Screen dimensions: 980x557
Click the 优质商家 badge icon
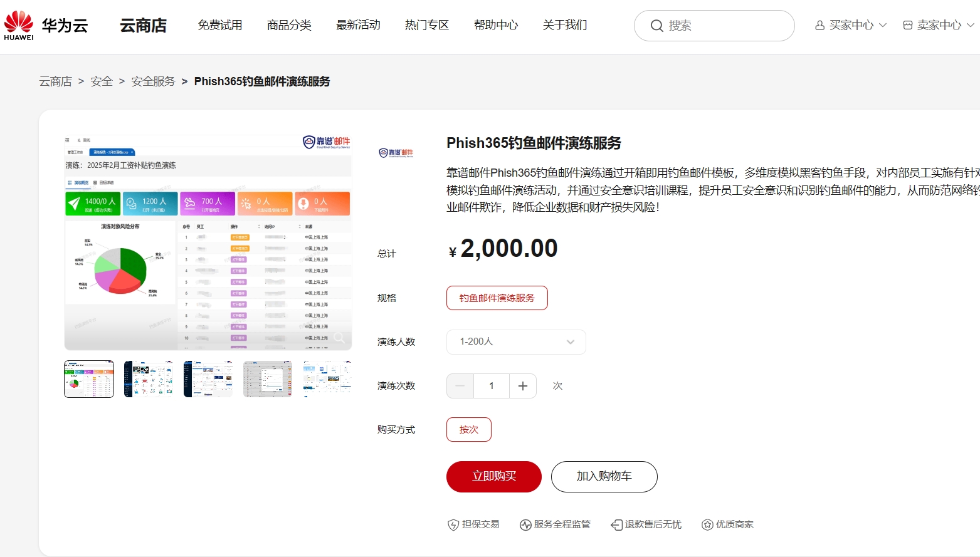(707, 525)
